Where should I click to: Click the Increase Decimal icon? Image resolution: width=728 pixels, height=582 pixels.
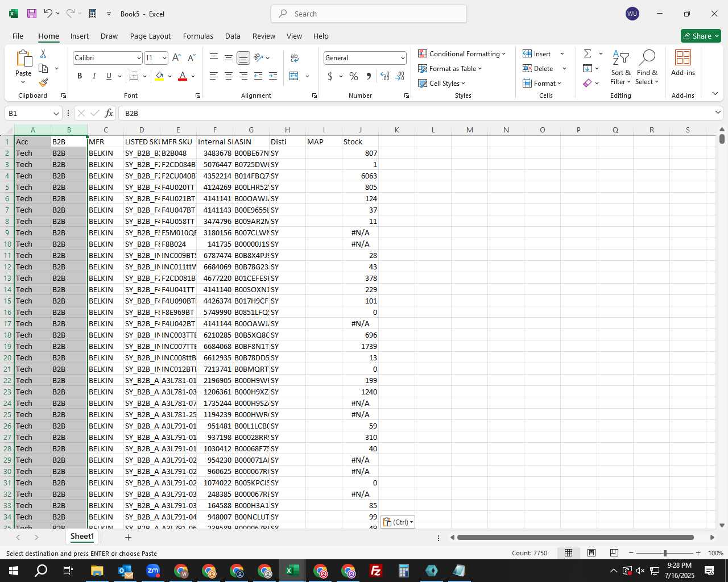(x=385, y=76)
